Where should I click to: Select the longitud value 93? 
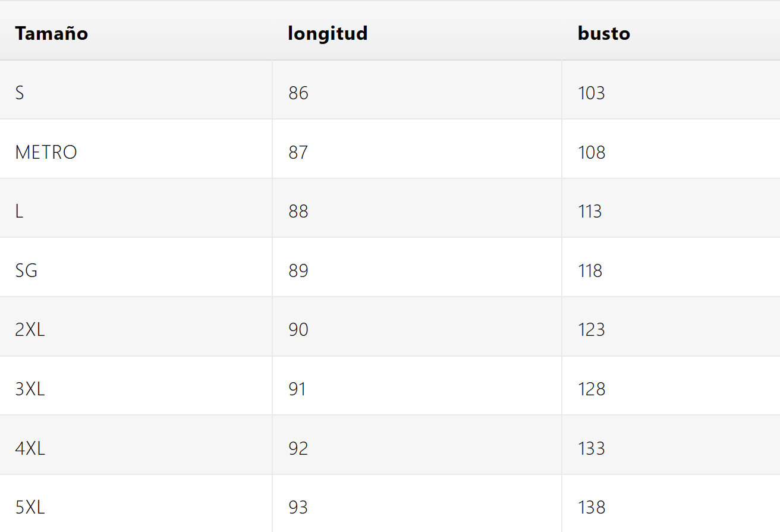point(298,507)
